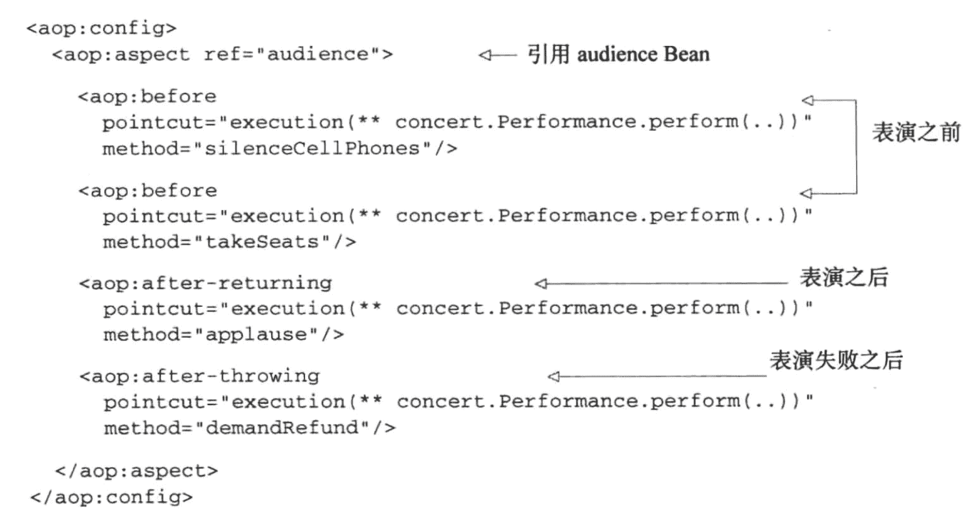This screenshot has width=980, height=522.
Task: Click the <aop:after-throwing tag
Action: coord(199,377)
